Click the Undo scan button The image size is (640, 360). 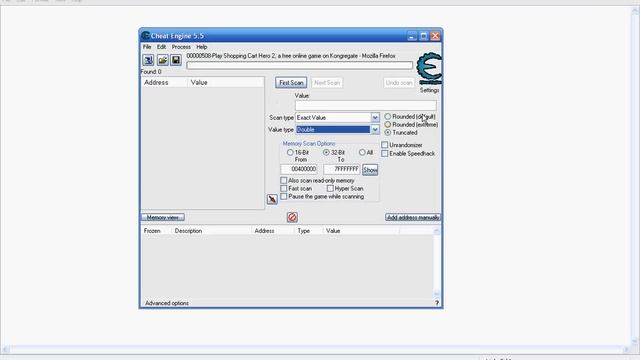click(399, 82)
